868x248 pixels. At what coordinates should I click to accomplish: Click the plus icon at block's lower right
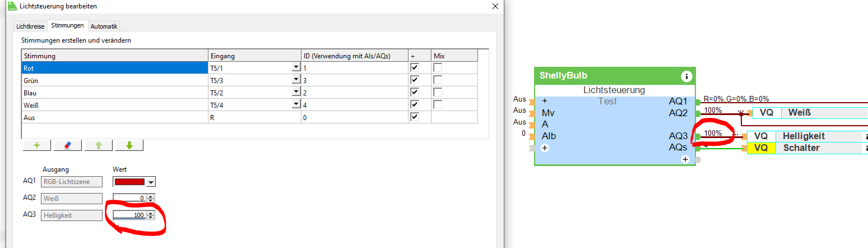[685, 159]
